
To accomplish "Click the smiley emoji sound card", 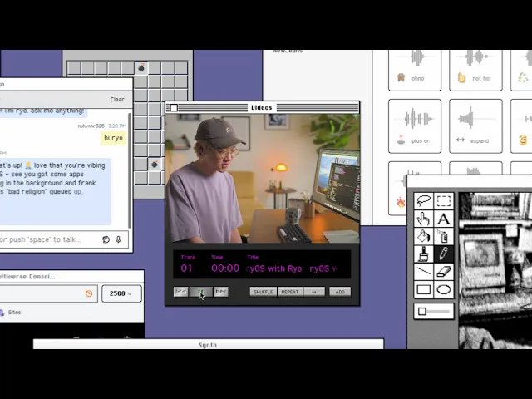I will pyautogui.click(x=521, y=126).
